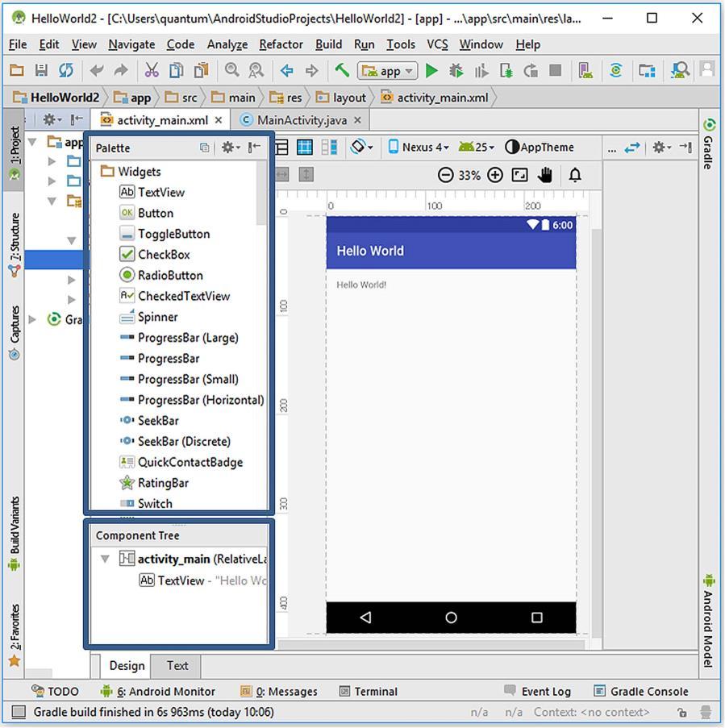The height and width of the screenshot is (728, 725).
Task: Show design and blueprint side by side
Action: 329,148
